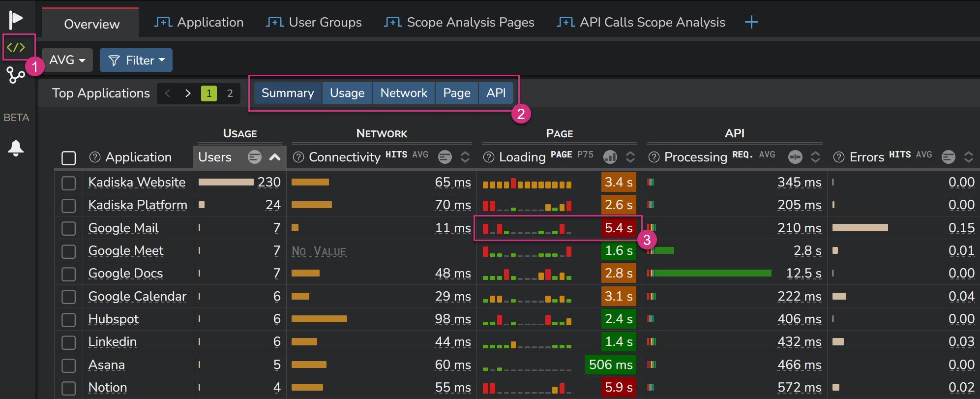Screen dimensions: 980x399
Task: Open the code brackets sidebar icon
Action: click(x=16, y=47)
